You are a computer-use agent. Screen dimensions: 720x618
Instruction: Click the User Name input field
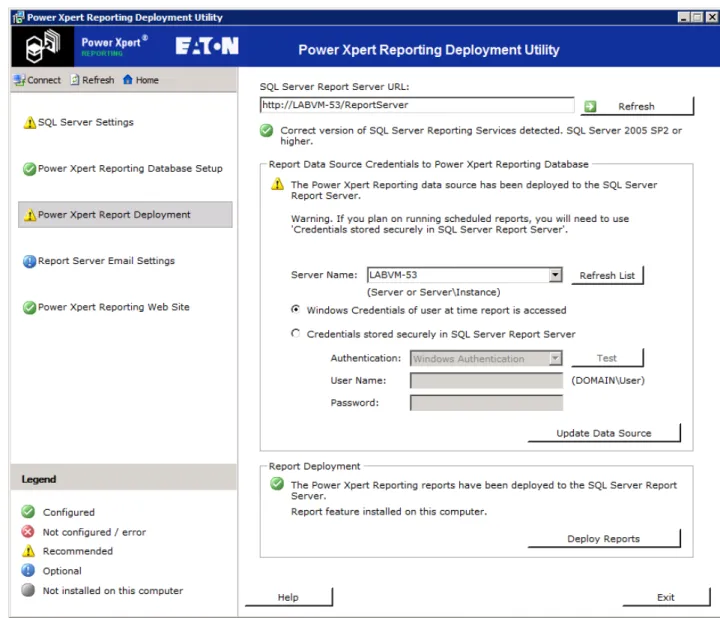coord(486,381)
